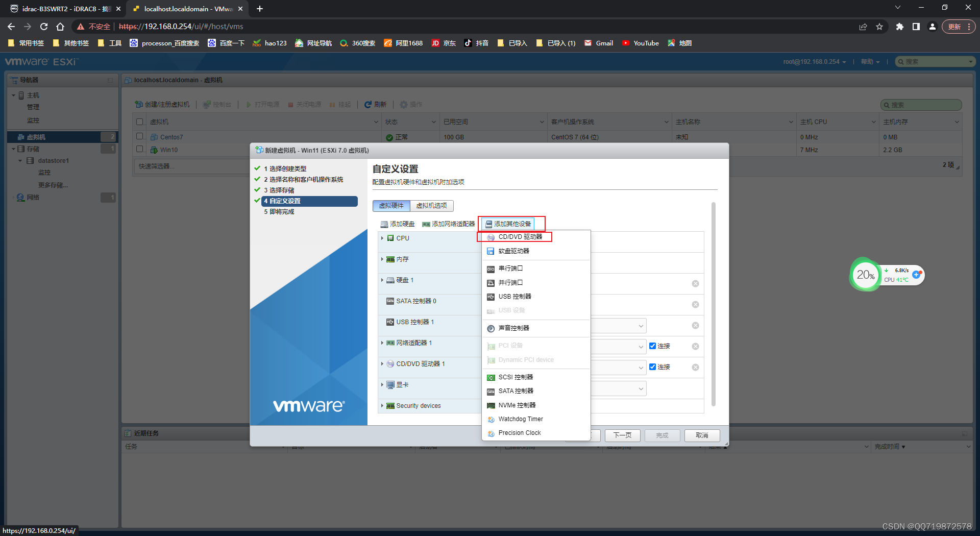This screenshot has height=536, width=980.
Task: Open the YouTube bookmark
Action: pos(640,43)
